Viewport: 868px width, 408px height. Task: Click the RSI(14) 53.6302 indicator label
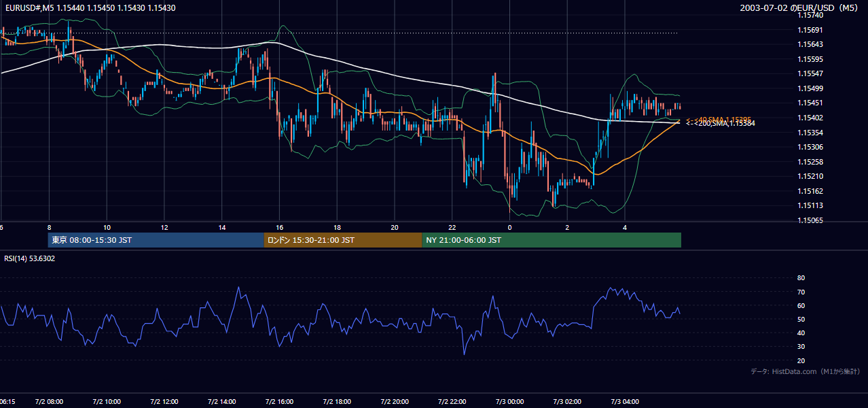(30, 258)
